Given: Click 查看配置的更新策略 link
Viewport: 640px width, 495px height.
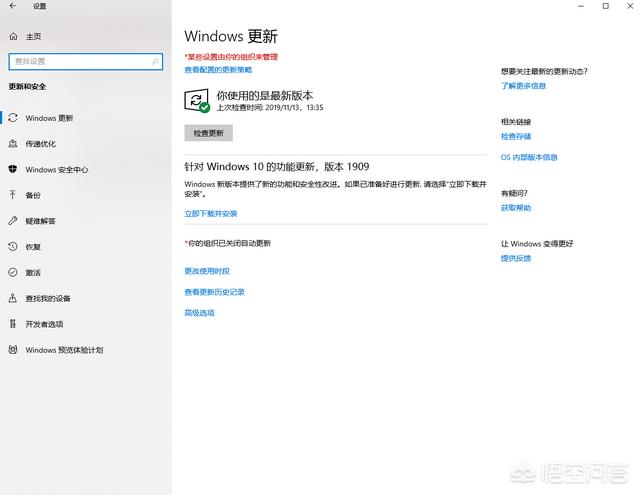Looking at the screenshot, I should click(218, 70).
